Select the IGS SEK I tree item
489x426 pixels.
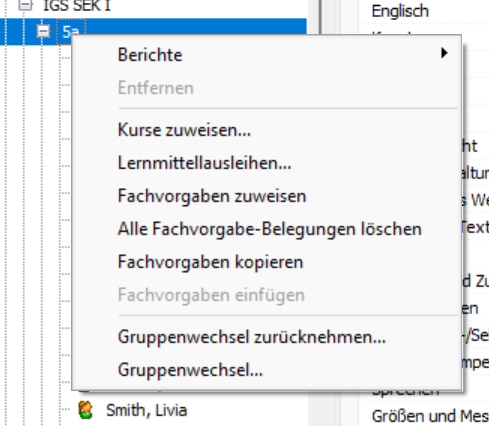click(x=77, y=6)
